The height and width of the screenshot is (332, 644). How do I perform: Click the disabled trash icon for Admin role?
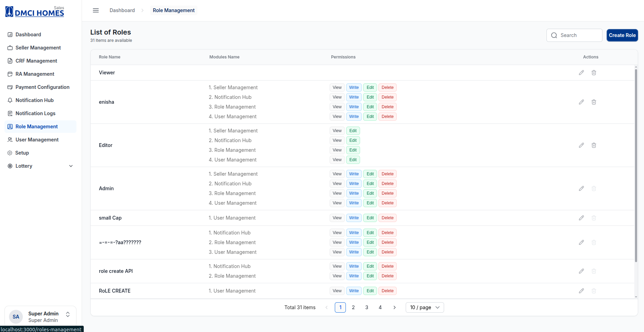[x=594, y=188]
